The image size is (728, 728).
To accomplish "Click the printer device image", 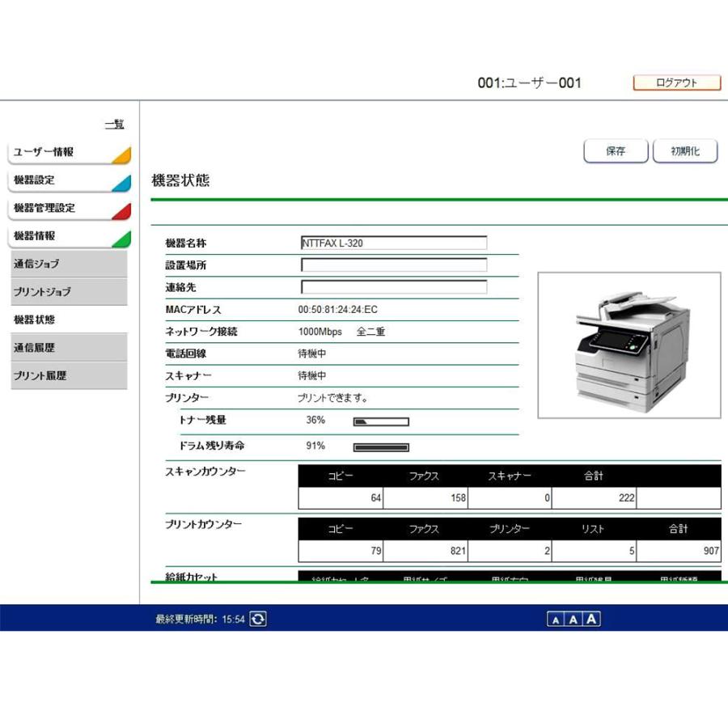I will tap(629, 348).
